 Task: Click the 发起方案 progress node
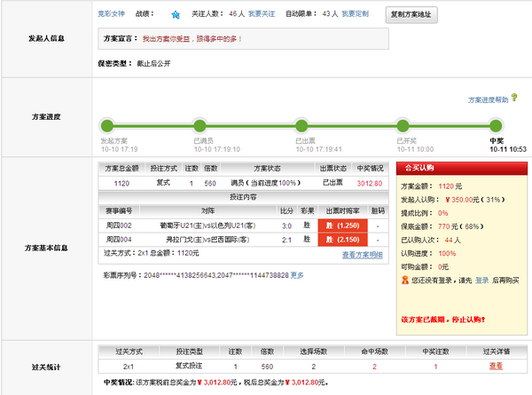(x=107, y=125)
